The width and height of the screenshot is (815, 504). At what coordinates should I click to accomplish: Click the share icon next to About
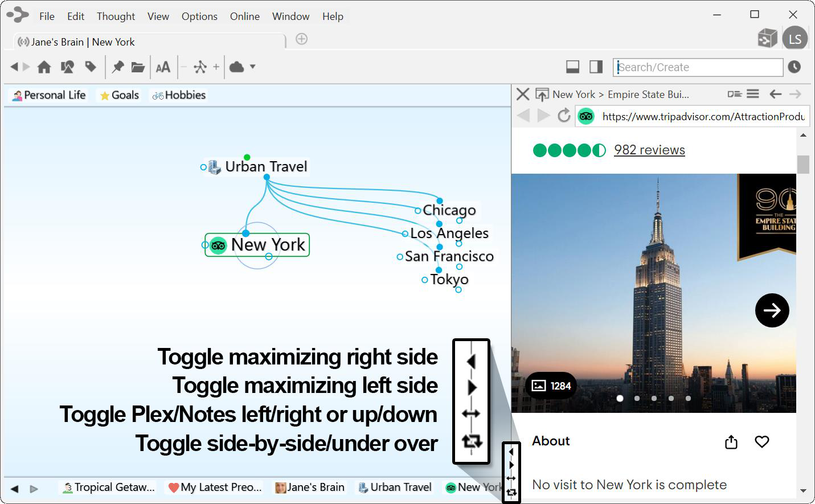[731, 442]
